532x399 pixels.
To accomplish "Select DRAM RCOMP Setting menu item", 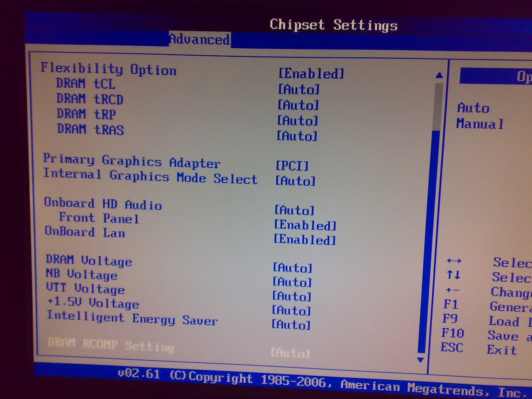I will pyautogui.click(x=111, y=345).
